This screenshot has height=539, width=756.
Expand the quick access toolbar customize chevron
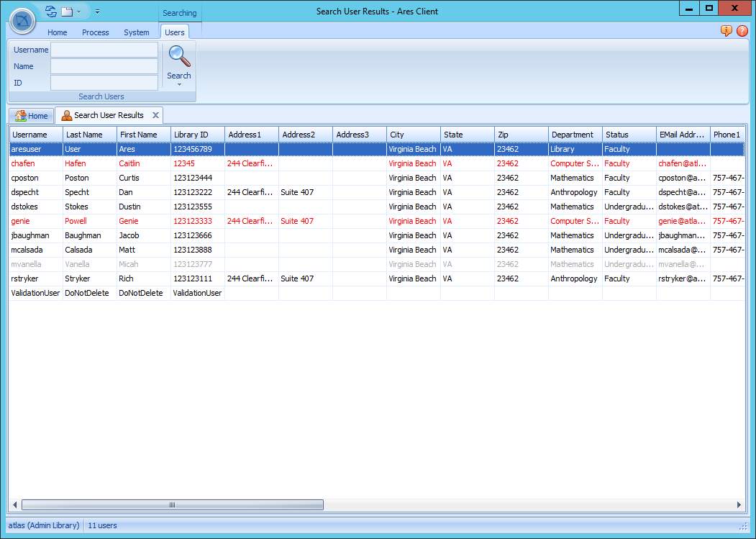point(97,12)
